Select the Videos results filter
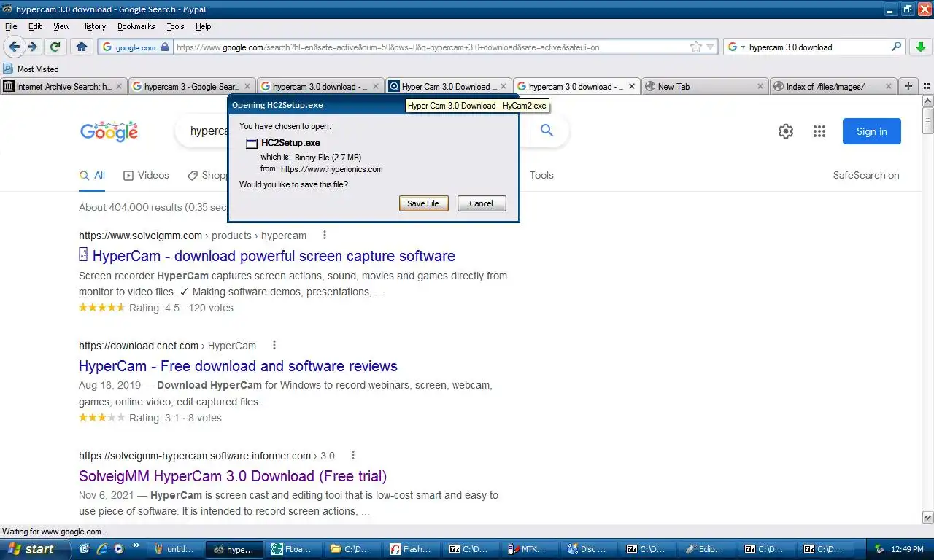This screenshot has height=560, width=934. tap(146, 176)
